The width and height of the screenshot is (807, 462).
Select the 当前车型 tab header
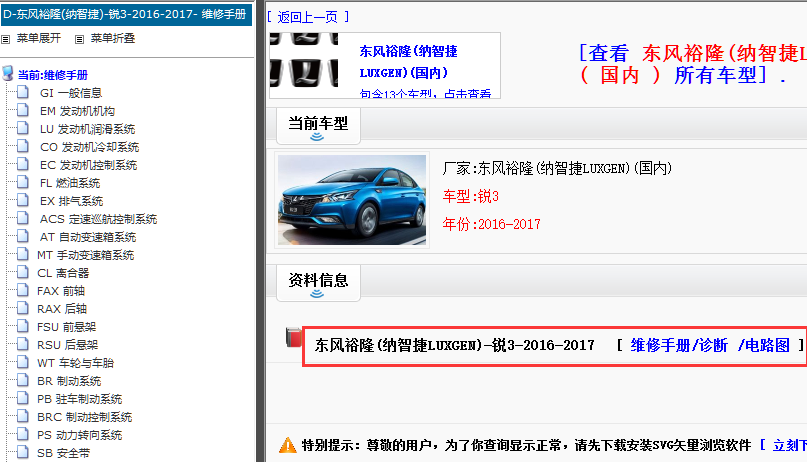pos(318,126)
